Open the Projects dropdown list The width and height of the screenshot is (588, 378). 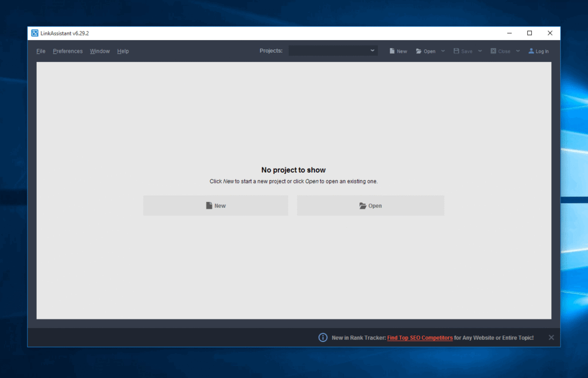pos(373,50)
